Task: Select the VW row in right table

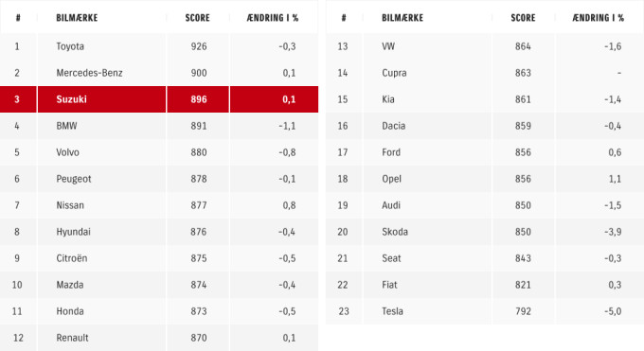Action: click(x=485, y=46)
